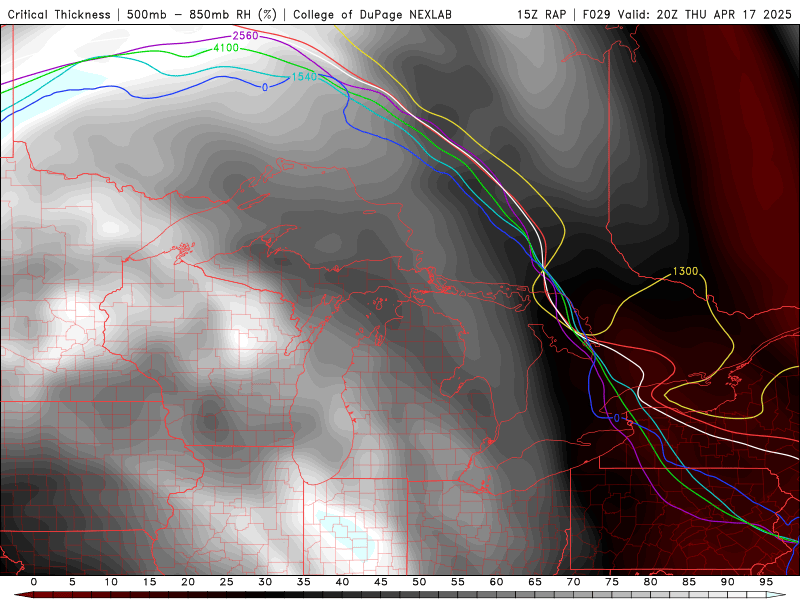This screenshot has width=800, height=600.
Task: Click the '45' value on the color scale
Action: click(381, 582)
